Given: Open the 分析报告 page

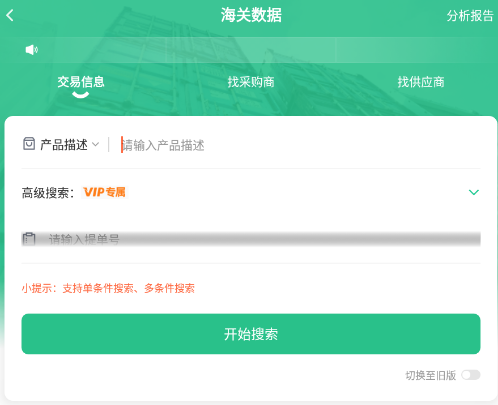Looking at the screenshot, I should 470,16.
